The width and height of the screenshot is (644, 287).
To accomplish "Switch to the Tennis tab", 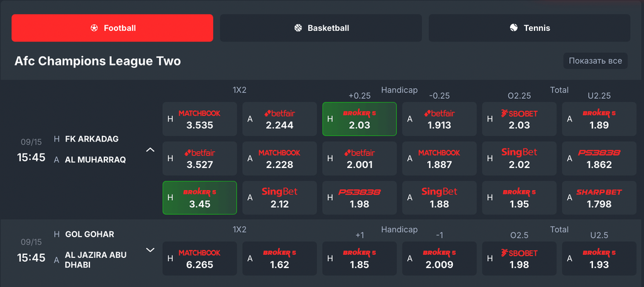I will (x=530, y=28).
